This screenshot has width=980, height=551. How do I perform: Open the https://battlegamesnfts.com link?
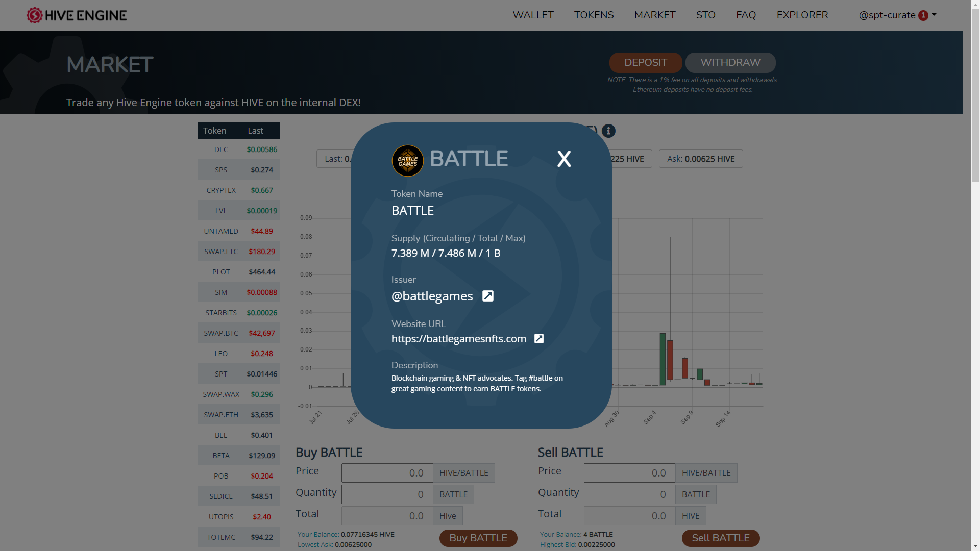pos(459,339)
